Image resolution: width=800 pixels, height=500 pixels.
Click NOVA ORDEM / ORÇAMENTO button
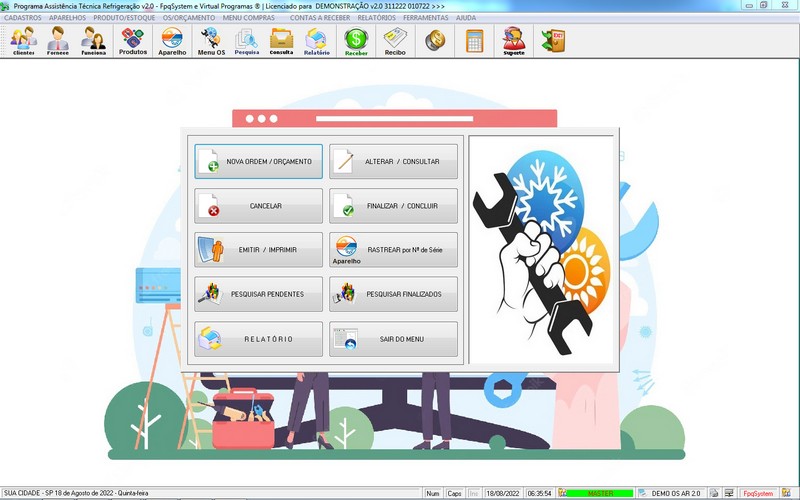click(258, 161)
